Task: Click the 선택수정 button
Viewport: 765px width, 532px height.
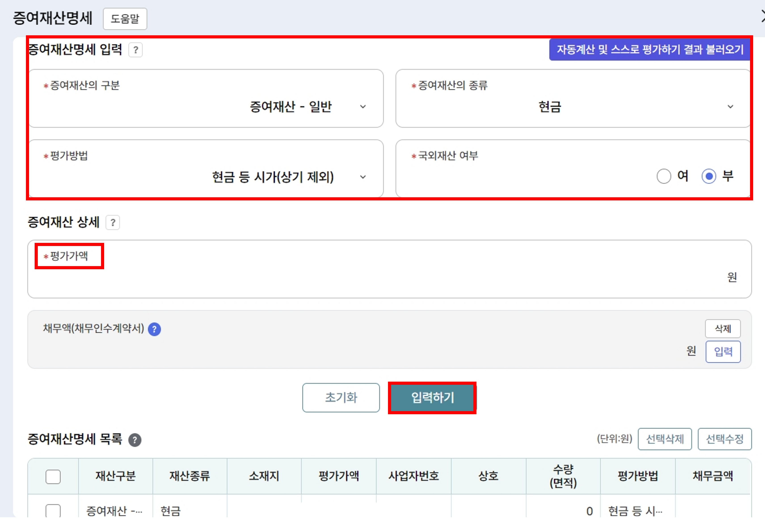Action: click(724, 439)
